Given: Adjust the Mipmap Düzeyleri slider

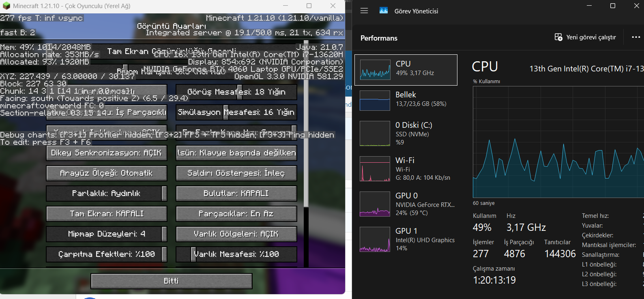Looking at the screenshot, I should [x=107, y=234].
